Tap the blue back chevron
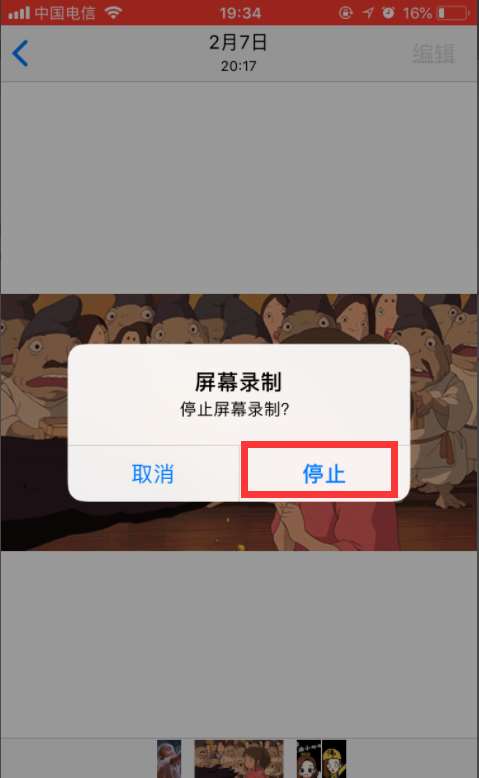This screenshot has height=778, width=479. point(20,54)
